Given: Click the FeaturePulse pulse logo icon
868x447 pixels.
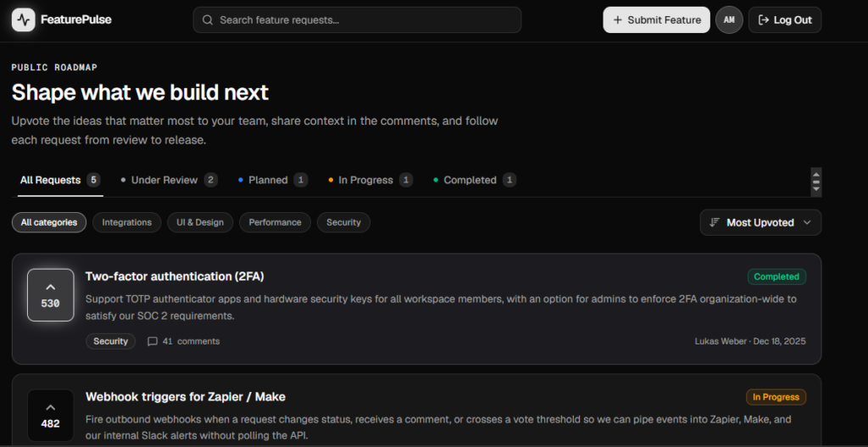Looking at the screenshot, I should pos(23,20).
